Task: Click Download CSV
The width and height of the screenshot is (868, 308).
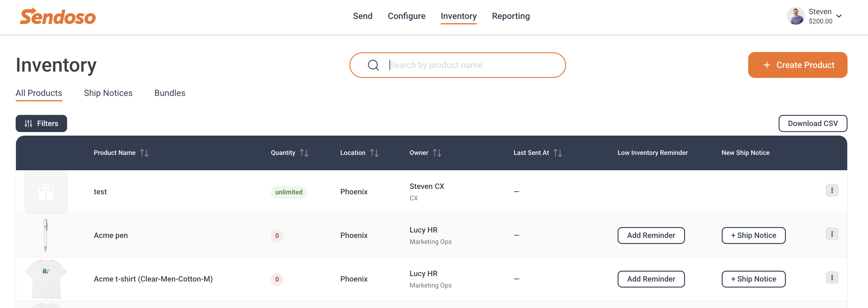Action: click(x=812, y=124)
